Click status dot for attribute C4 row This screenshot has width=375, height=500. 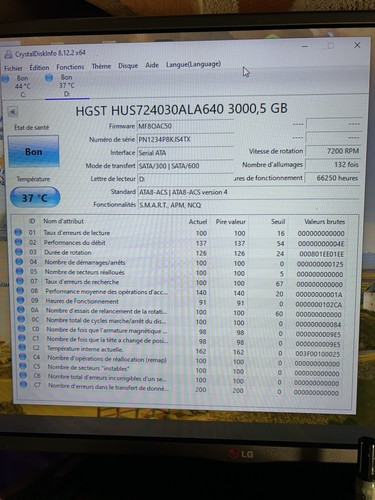[22, 357]
